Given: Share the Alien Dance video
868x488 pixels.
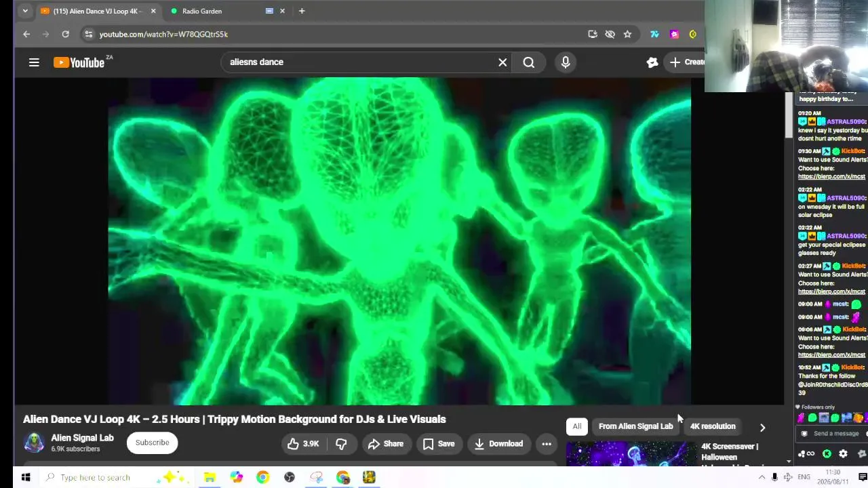Looking at the screenshot, I should click(x=385, y=444).
